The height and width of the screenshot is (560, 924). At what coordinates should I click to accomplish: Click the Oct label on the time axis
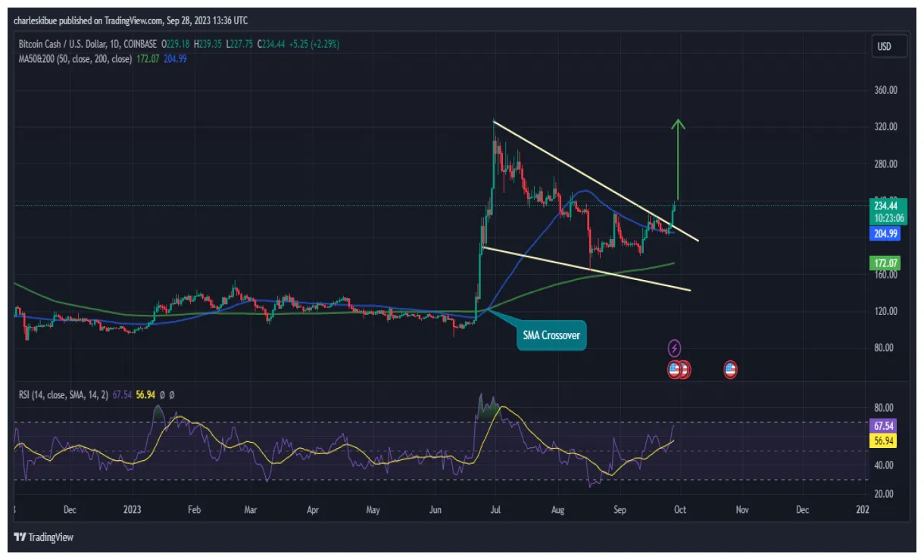coord(679,510)
